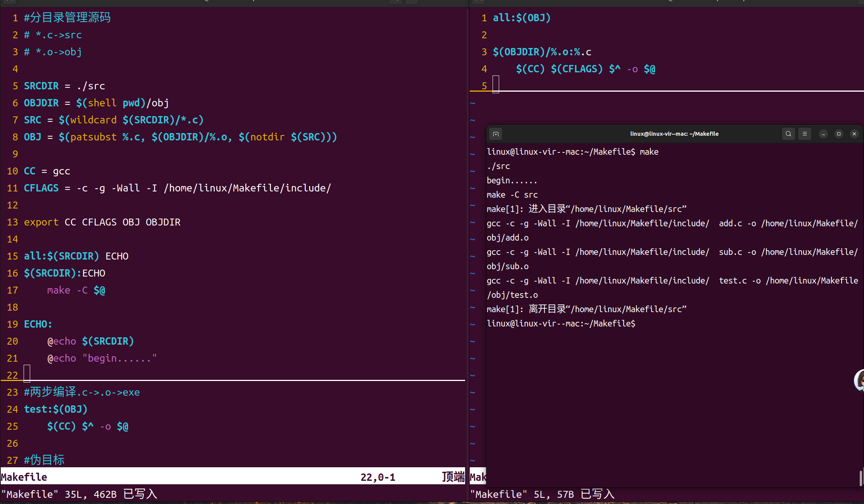Screen dimensions: 864x504
Task: Open the terminal hamburger menu
Action: [805, 134]
